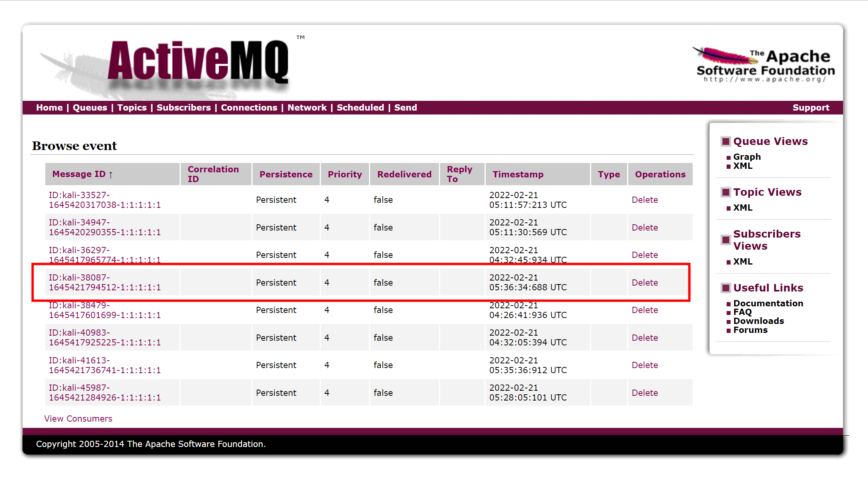This screenshot has width=868, height=490.
Task: Open the Scheduled navigation item
Action: (x=360, y=107)
